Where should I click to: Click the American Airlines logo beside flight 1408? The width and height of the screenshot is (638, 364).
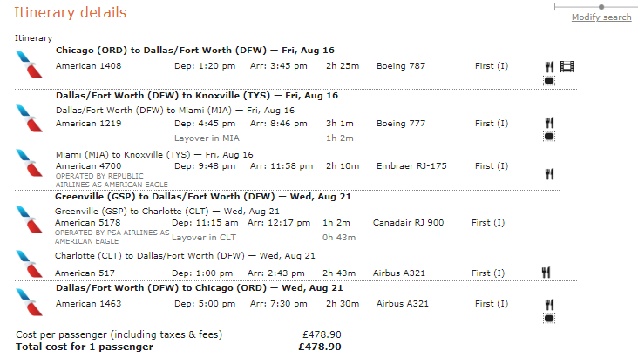click(x=29, y=63)
